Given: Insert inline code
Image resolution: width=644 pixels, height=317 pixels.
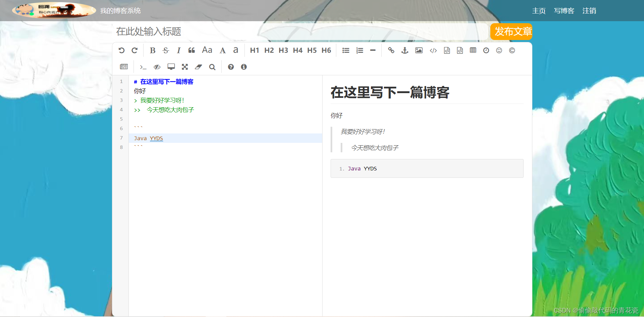Looking at the screenshot, I should click(433, 50).
